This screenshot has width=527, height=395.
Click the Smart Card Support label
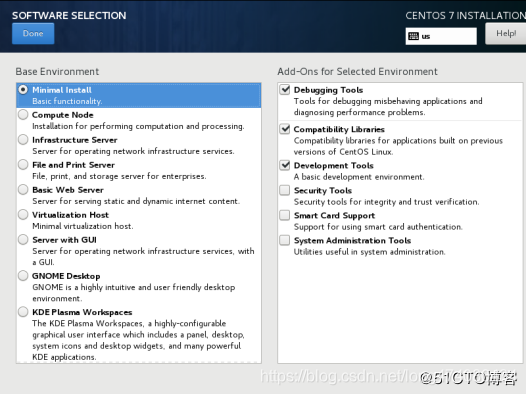pos(334,215)
